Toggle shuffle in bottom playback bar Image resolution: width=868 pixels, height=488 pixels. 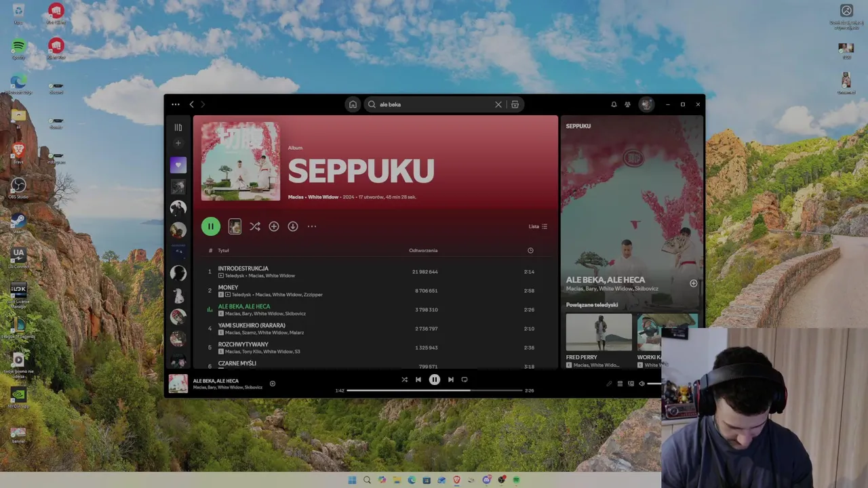[x=405, y=380]
